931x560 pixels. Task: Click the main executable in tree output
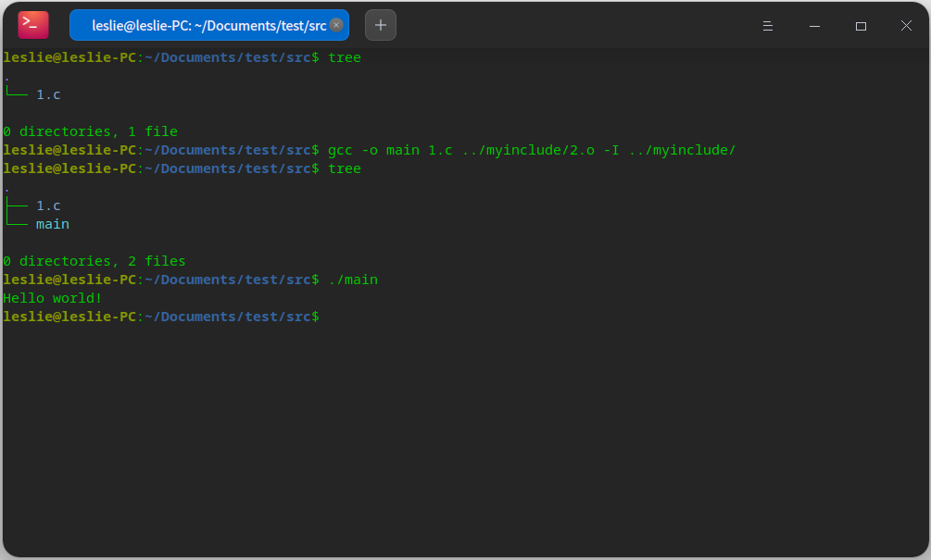(x=53, y=224)
